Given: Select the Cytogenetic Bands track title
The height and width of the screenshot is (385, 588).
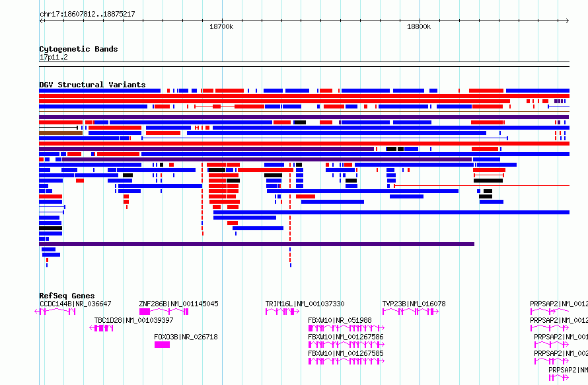Looking at the screenshot, I should pyautogui.click(x=79, y=49).
